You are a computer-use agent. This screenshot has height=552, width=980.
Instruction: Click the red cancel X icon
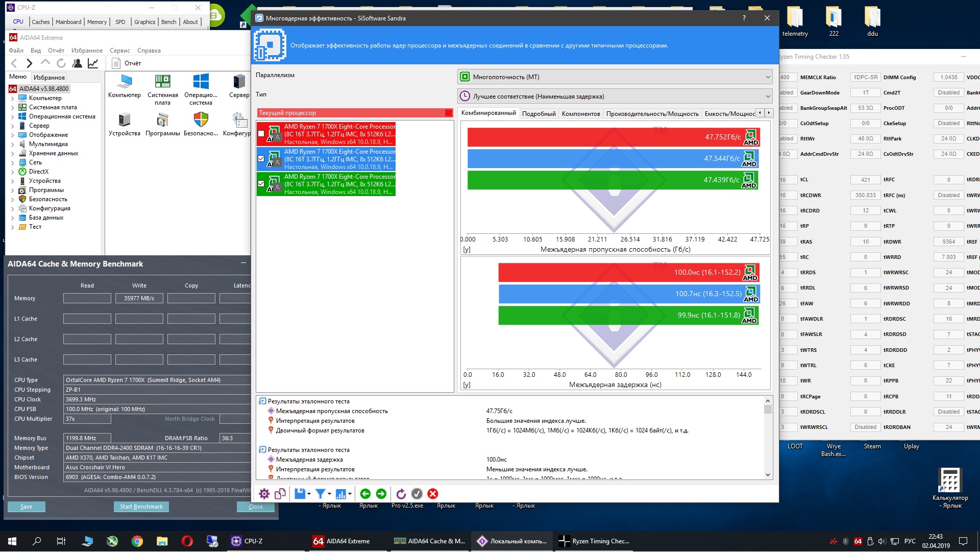point(433,494)
